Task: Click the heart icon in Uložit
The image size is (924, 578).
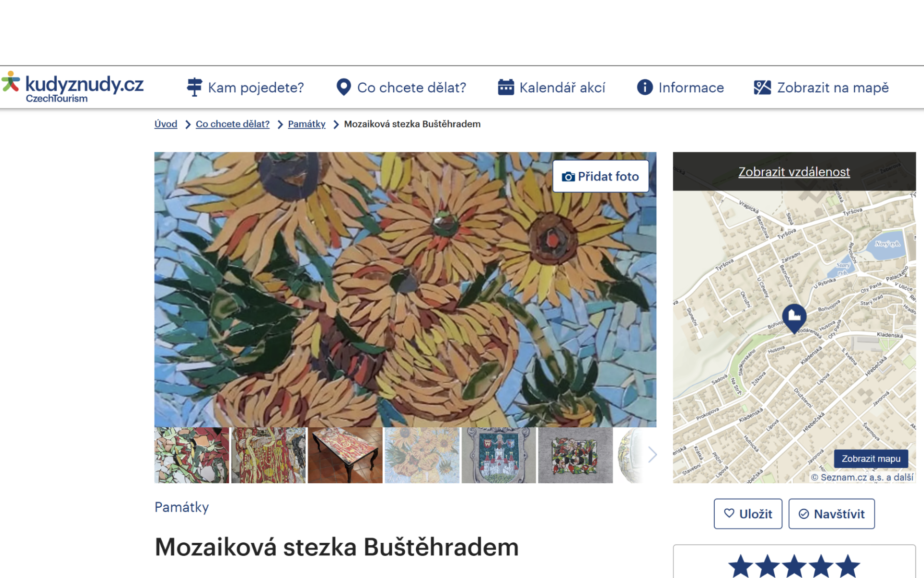Action: [x=729, y=514]
